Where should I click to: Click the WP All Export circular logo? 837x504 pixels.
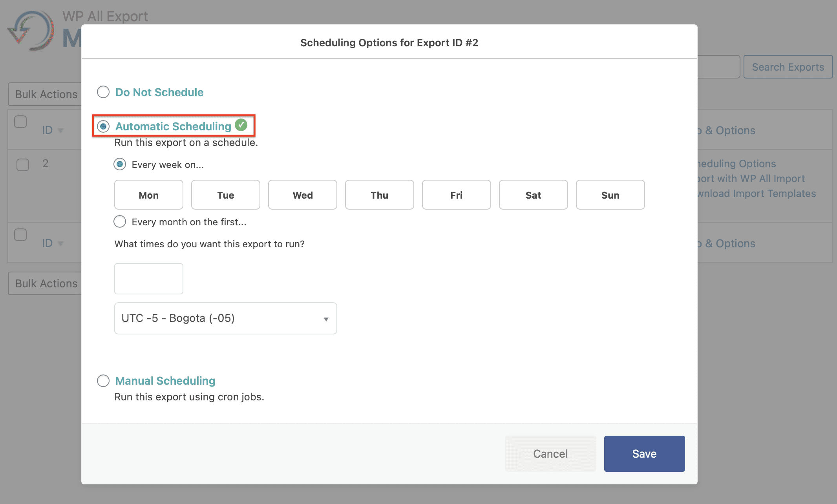coord(33,31)
